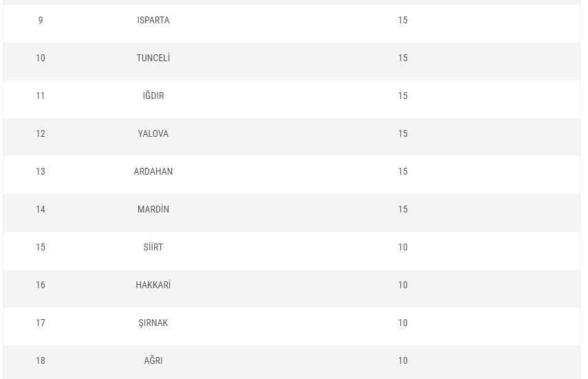Select the TUNCELİ row name
The height and width of the screenshot is (379, 588).
click(153, 58)
